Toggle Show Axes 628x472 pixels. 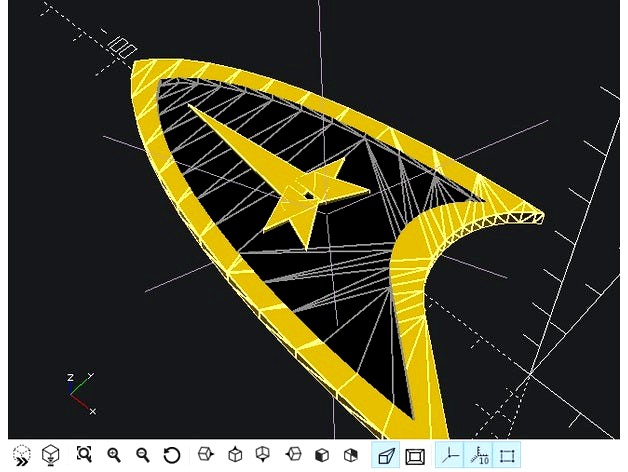[450, 455]
